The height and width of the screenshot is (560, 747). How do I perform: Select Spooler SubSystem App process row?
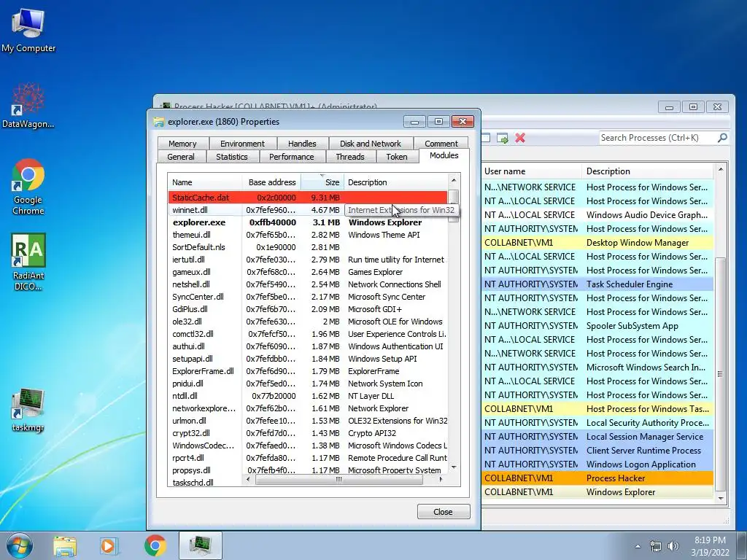point(597,326)
